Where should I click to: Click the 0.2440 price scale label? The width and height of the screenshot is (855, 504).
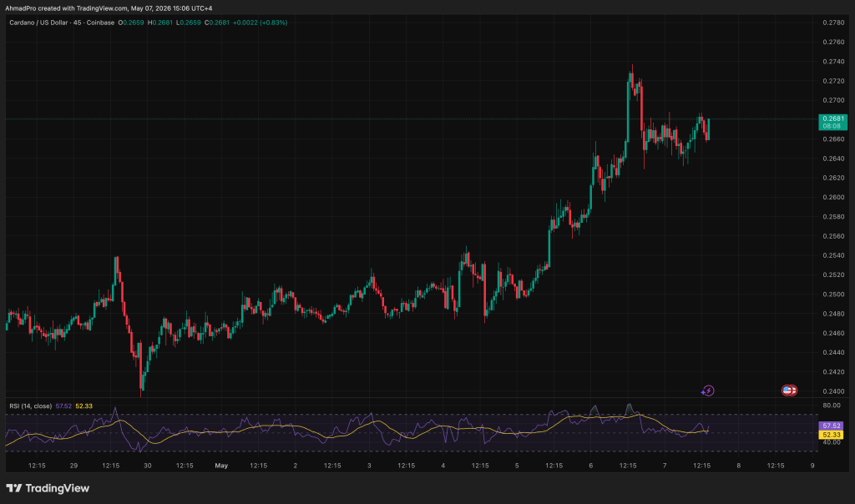pos(833,352)
